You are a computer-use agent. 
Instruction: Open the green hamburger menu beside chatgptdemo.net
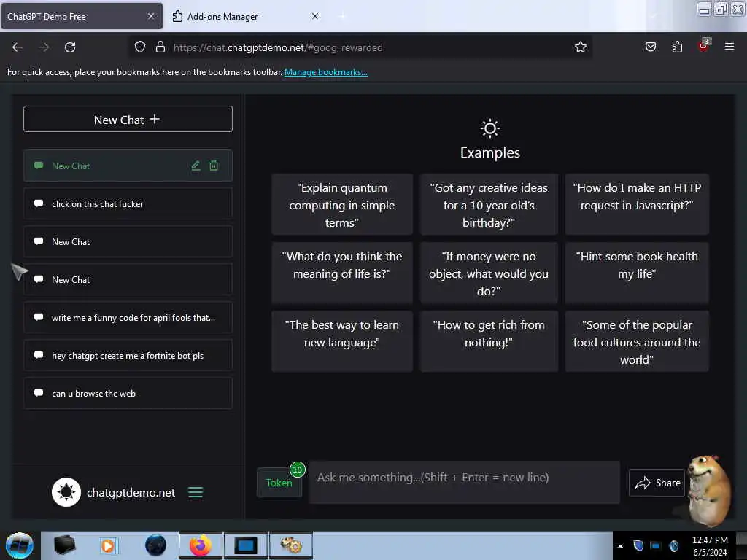(196, 492)
